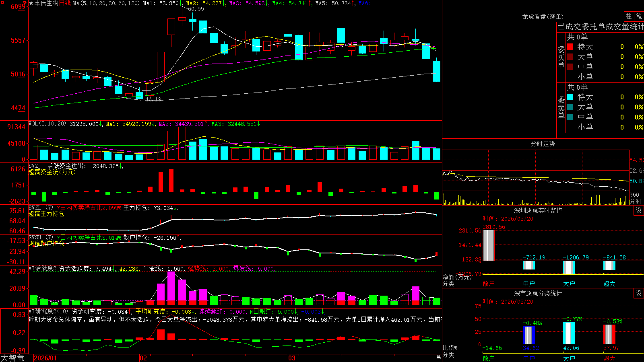Click the 46.19 low price annotation
Viewport: 644px width, 362px height.
pos(153,99)
